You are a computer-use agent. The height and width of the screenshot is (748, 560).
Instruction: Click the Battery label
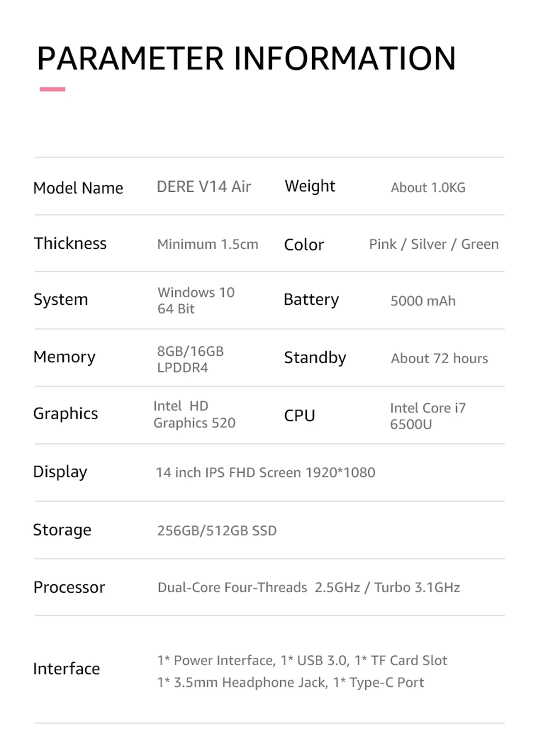click(311, 300)
